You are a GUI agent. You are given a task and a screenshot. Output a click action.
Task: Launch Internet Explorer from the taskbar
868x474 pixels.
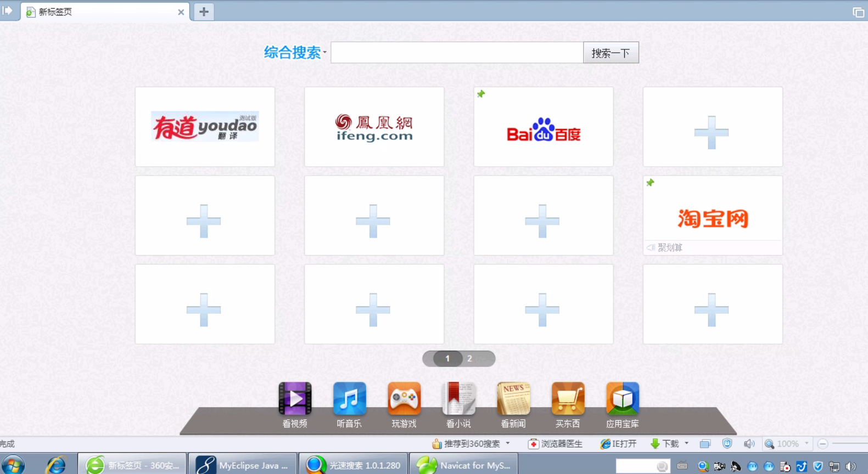click(x=55, y=465)
